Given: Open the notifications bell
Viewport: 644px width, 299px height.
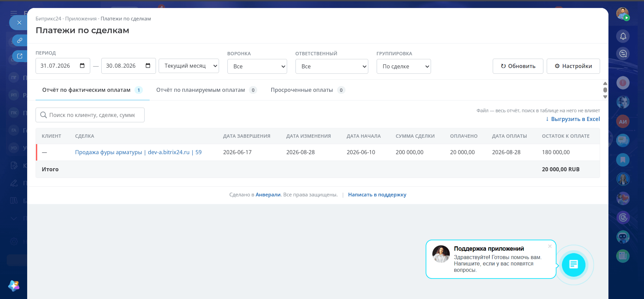Looking at the screenshot, I should point(623,36).
